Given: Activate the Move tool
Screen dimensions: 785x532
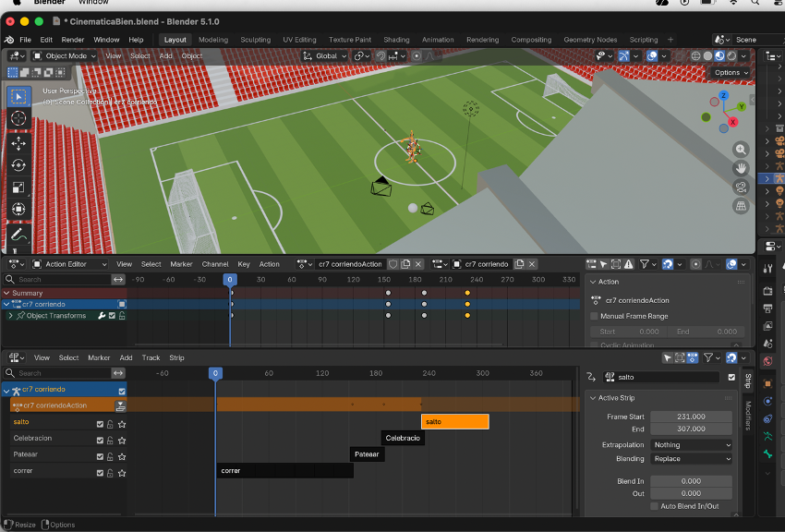Looking at the screenshot, I should [x=18, y=143].
